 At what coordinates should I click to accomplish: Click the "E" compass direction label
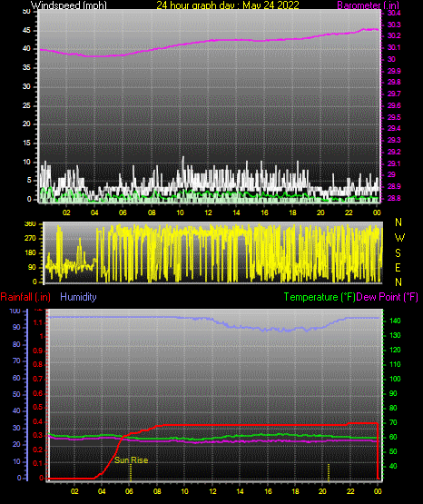(x=398, y=267)
